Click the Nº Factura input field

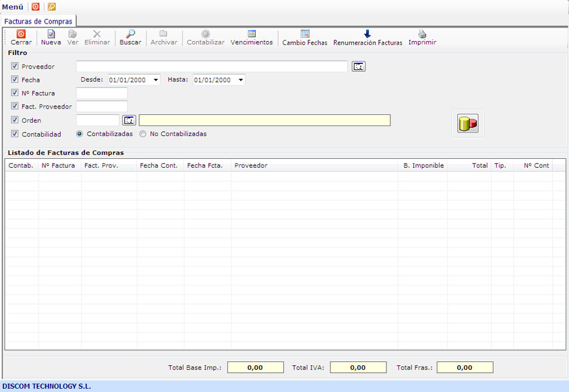[101, 93]
